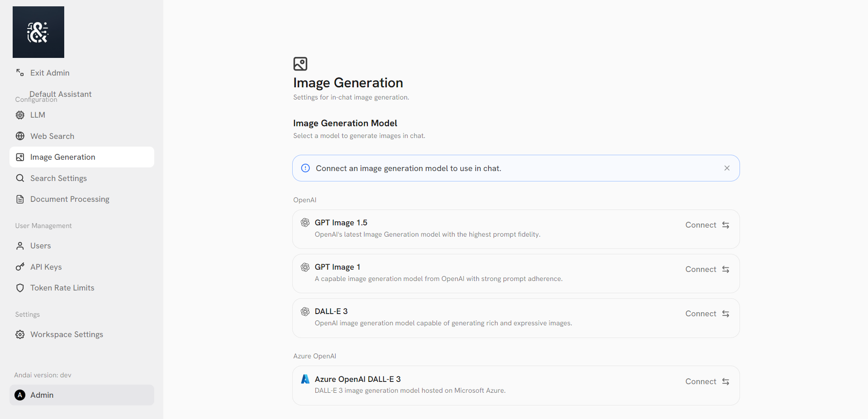Screen dimensions: 868x419
Task: Click the Document Processing file icon
Action: point(20,199)
